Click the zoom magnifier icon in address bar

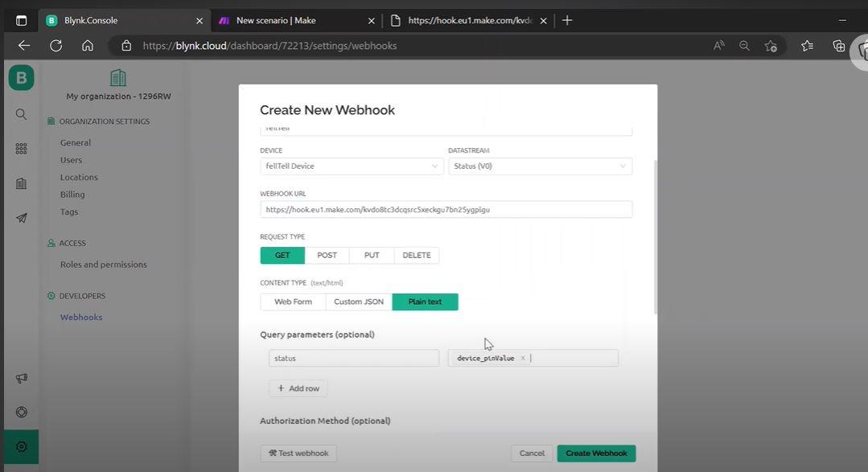(x=745, y=45)
